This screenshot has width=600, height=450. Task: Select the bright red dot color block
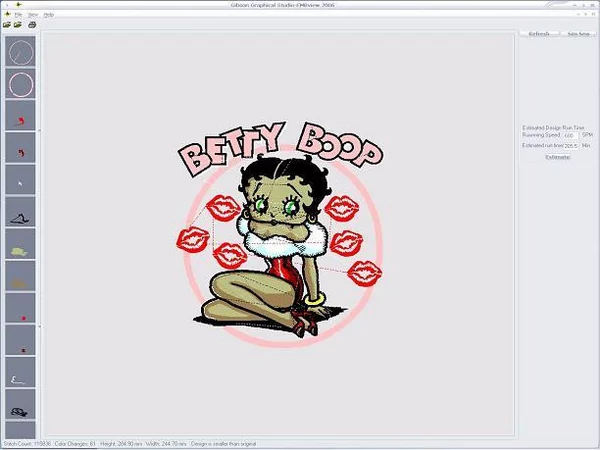point(20,308)
